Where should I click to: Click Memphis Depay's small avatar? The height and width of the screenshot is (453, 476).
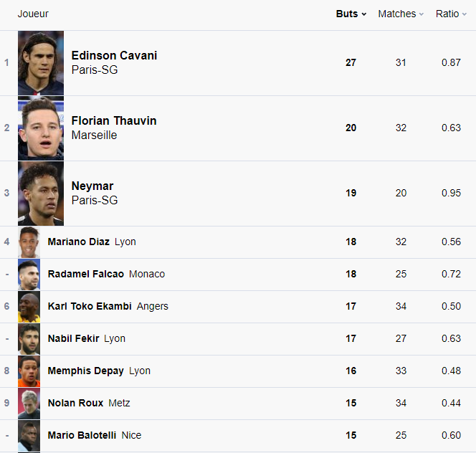[29, 371]
